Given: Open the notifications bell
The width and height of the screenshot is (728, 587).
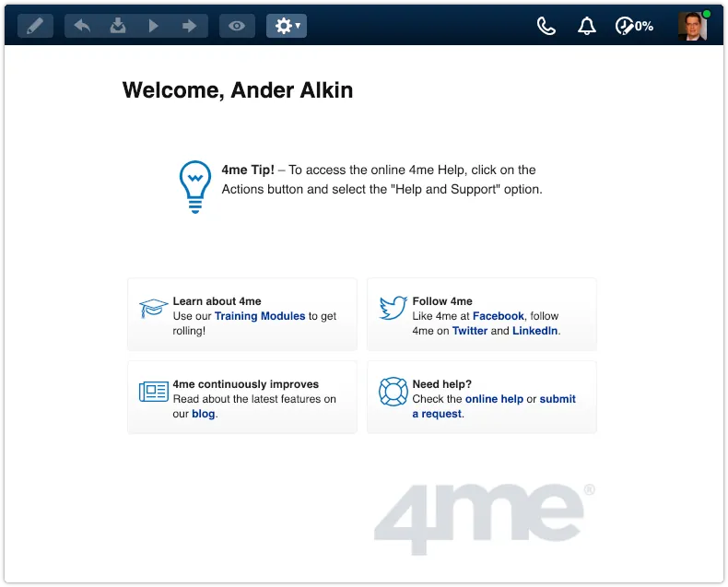Looking at the screenshot, I should click(x=587, y=26).
